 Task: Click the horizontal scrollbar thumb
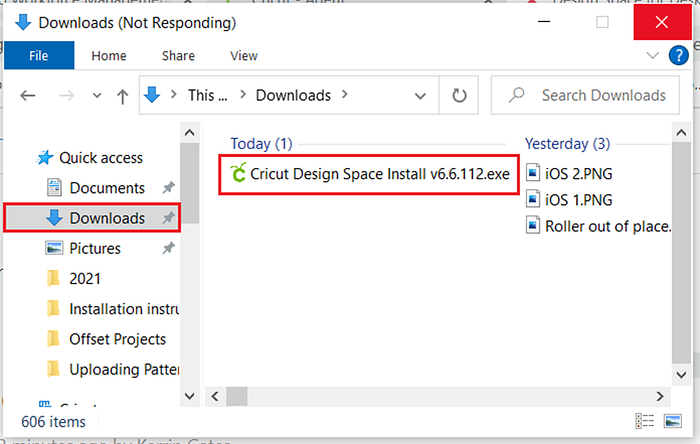pos(237,396)
